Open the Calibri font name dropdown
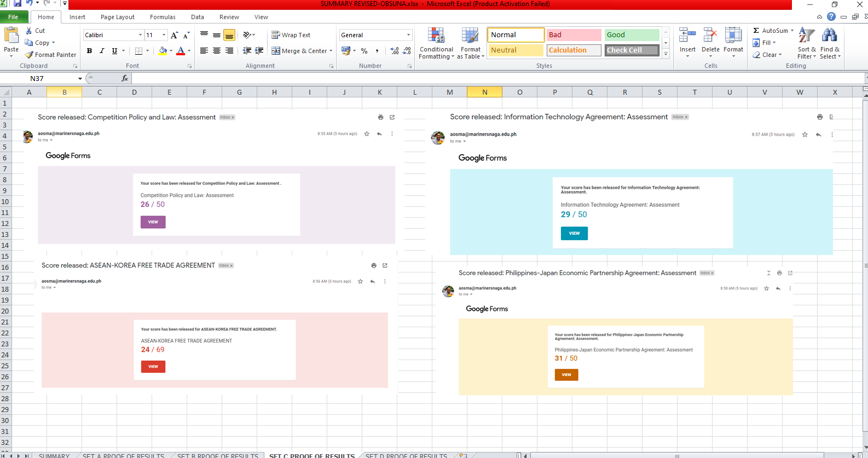868x458 pixels. [140, 35]
